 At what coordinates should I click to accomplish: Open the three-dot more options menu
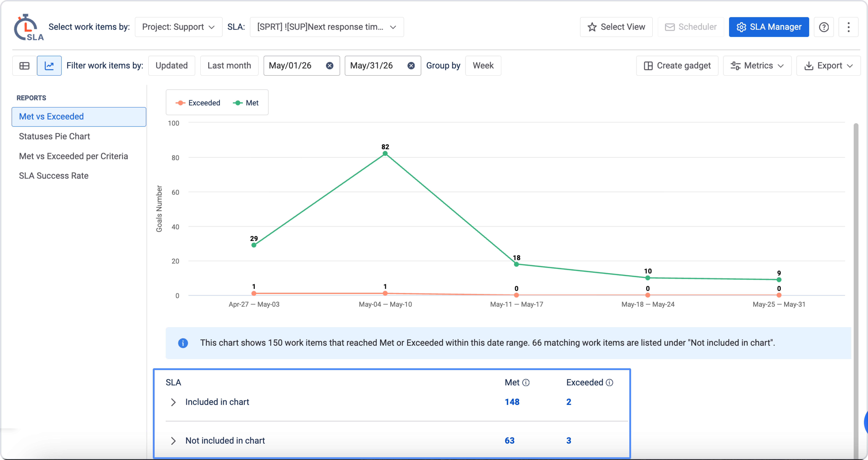click(x=848, y=27)
